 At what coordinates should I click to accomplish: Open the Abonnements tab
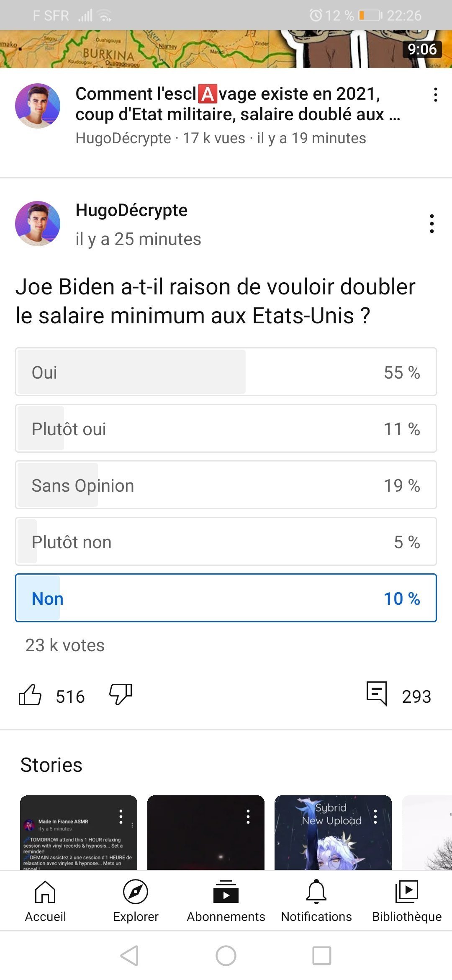(x=226, y=901)
